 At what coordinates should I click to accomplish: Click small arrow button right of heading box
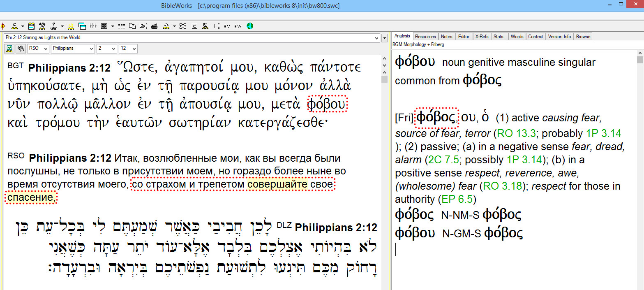click(385, 38)
